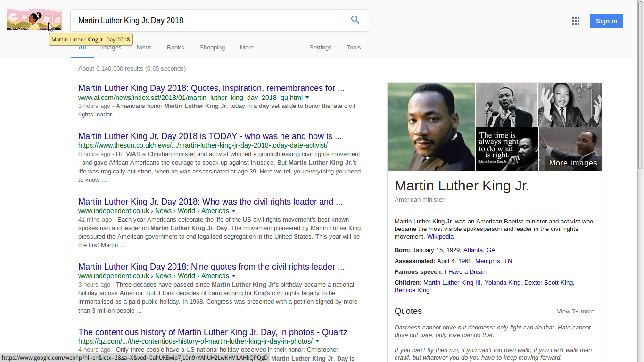Open the photo of King at microphones

click(x=507, y=105)
